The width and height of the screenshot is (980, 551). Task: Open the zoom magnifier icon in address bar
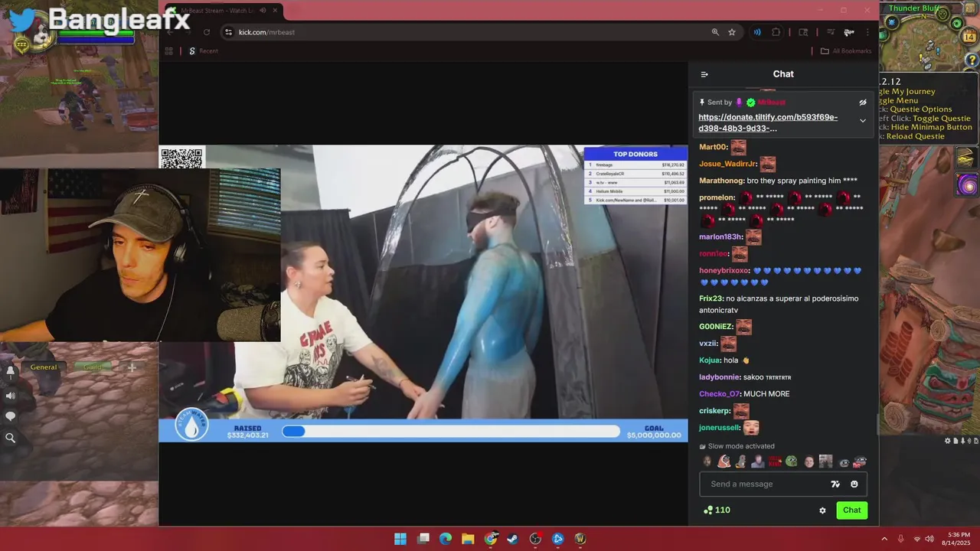click(x=715, y=32)
